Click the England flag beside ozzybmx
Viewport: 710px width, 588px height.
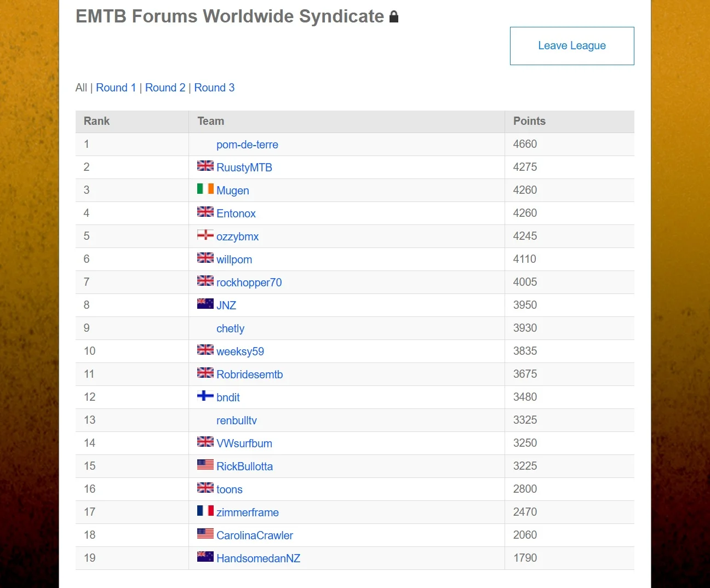(205, 234)
